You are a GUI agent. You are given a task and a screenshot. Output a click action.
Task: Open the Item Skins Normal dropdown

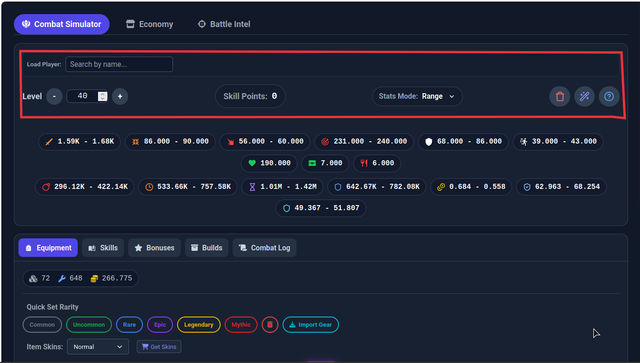(x=98, y=347)
